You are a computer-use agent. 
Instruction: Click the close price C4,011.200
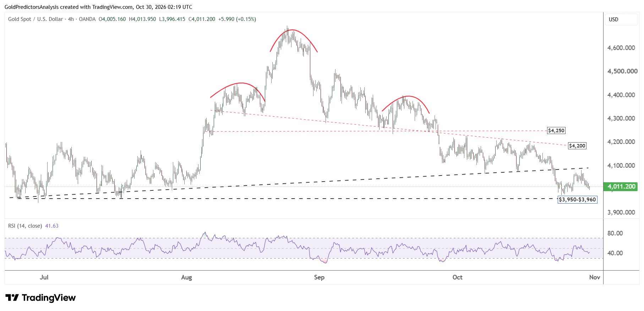[x=202, y=19]
